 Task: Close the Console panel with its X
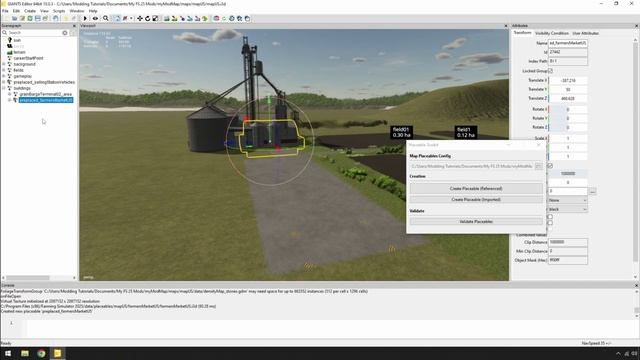[x=636, y=285]
